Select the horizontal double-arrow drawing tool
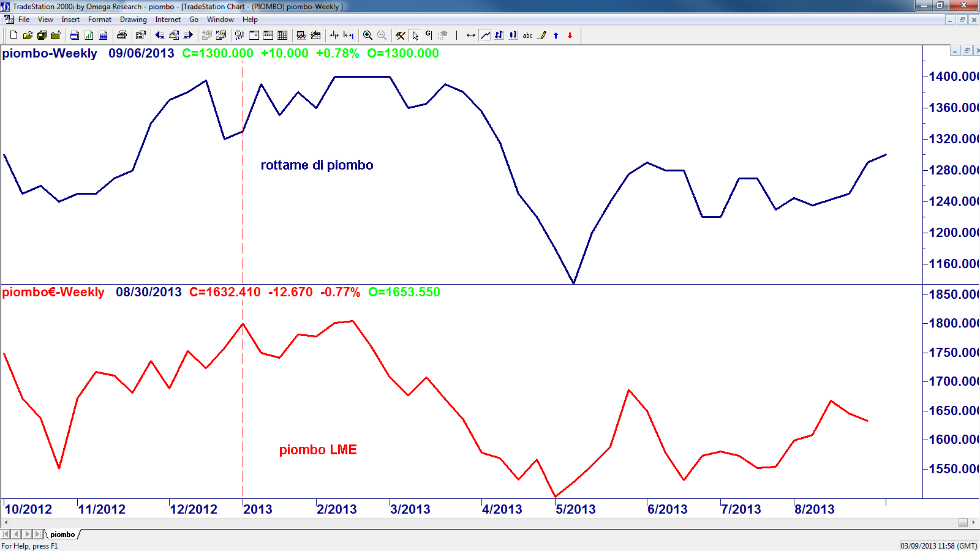The width and height of the screenshot is (980, 551). pos(470,35)
